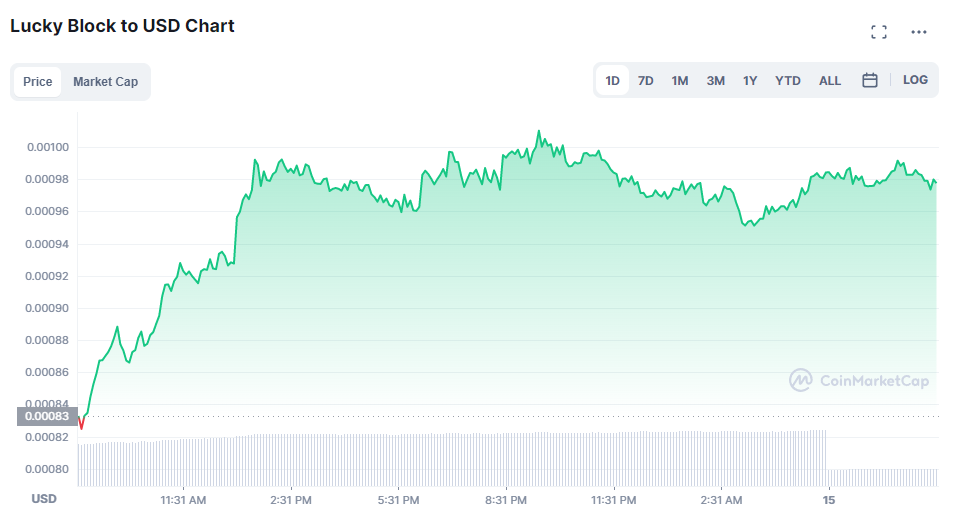This screenshot has height=510, width=956.
Task: Choose the 3M time range
Action: click(716, 80)
